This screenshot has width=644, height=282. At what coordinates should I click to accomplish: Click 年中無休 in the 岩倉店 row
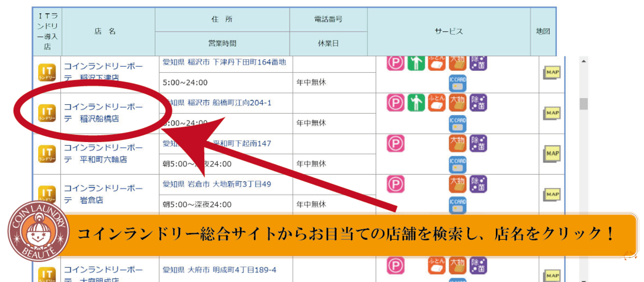pos(311,204)
